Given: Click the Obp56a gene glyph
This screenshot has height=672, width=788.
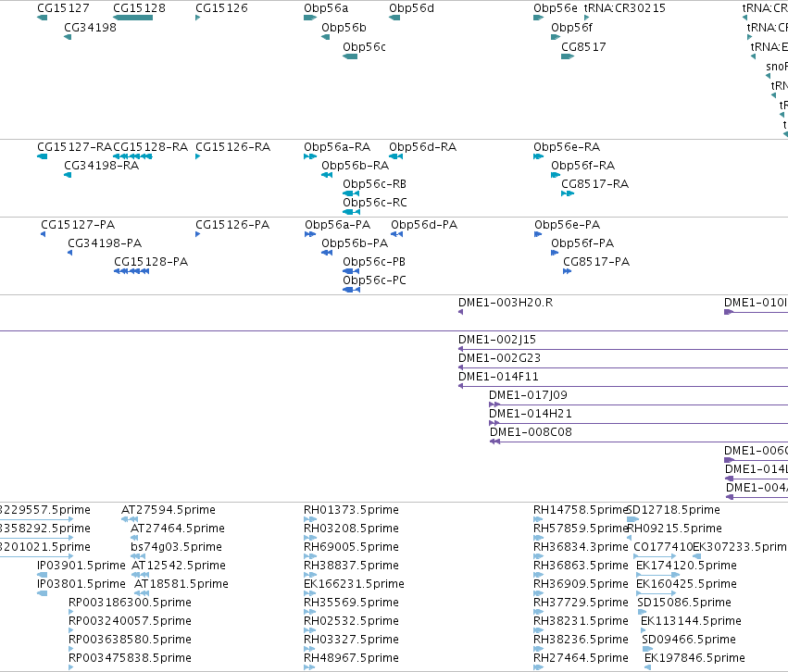Looking at the screenshot, I should [x=310, y=18].
